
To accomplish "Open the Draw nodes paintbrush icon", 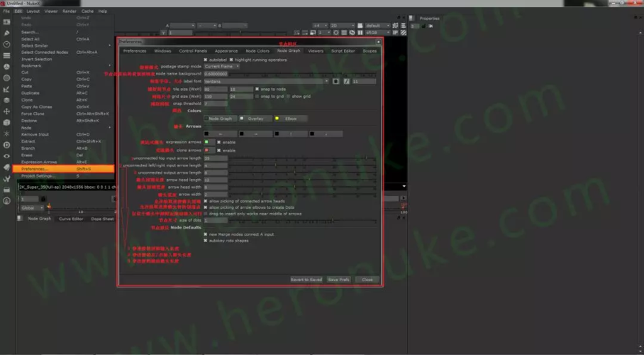I will point(6,33).
